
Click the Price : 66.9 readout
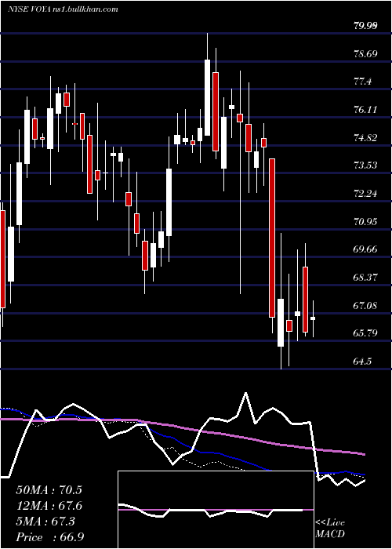pyautogui.click(x=50, y=537)
